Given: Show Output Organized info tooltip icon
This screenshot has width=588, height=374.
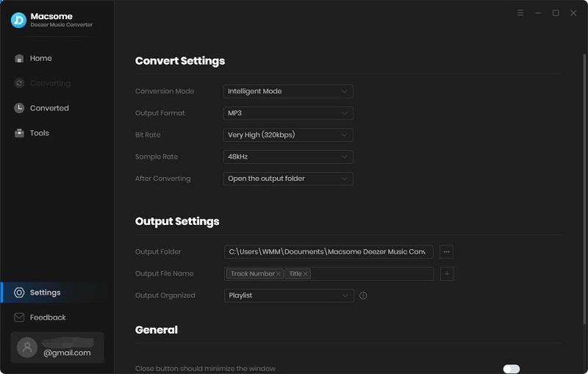Looking at the screenshot, I should (363, 295).
